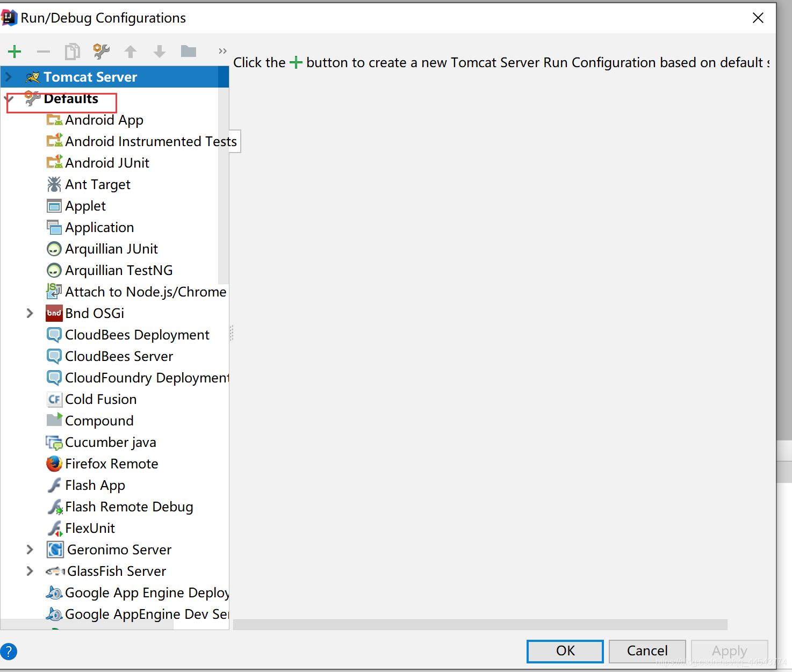Screen dimensions: 792x672
Task: Expand the GlassFish Server node
Action: coord(30,571)
